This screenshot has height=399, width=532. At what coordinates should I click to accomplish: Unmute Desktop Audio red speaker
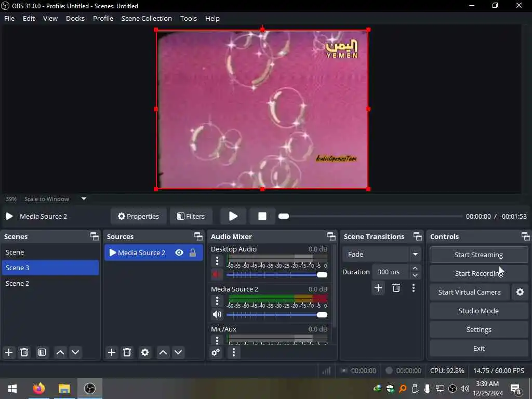[x=217, y=274]
